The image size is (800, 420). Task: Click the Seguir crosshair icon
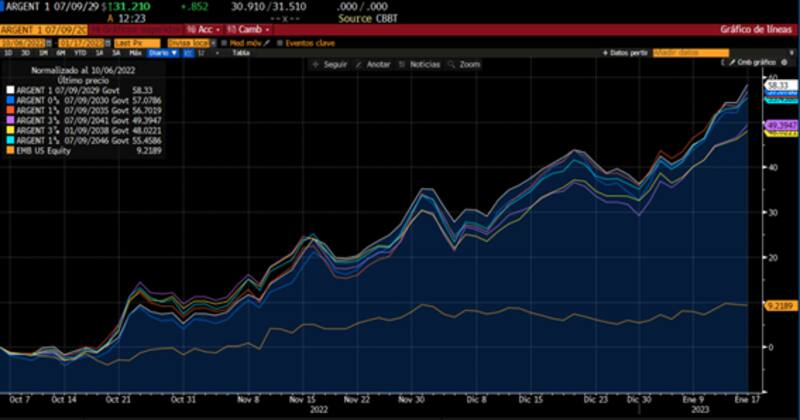tap(316, 63)
